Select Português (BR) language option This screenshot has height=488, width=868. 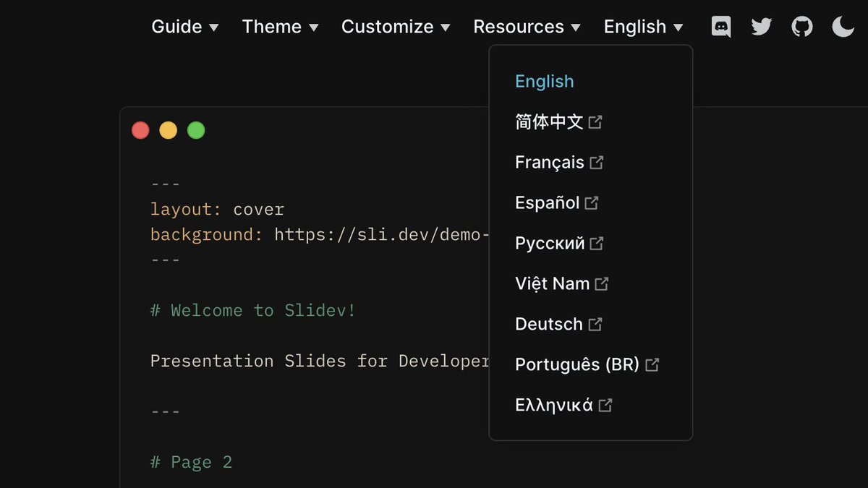(587, 365)
